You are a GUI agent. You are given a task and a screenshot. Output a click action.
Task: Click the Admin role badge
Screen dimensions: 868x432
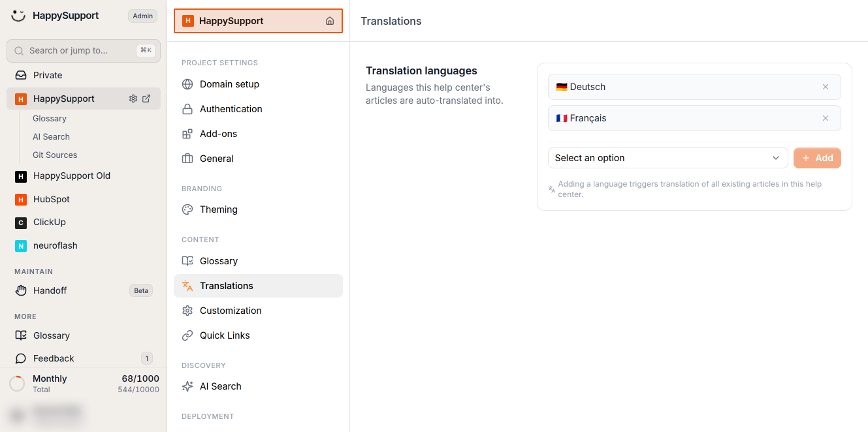coord(142,16)
